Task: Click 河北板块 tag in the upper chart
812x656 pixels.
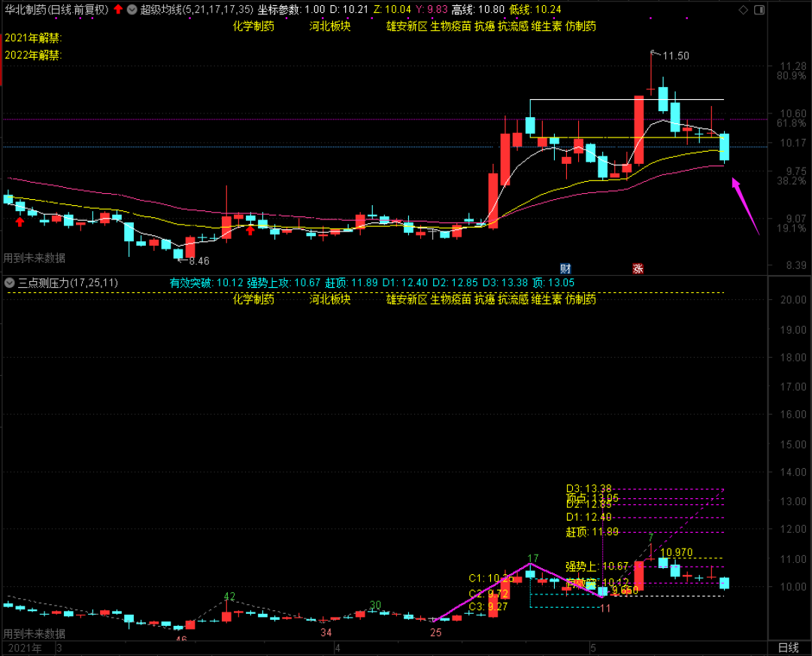Action: pos(330,26)
